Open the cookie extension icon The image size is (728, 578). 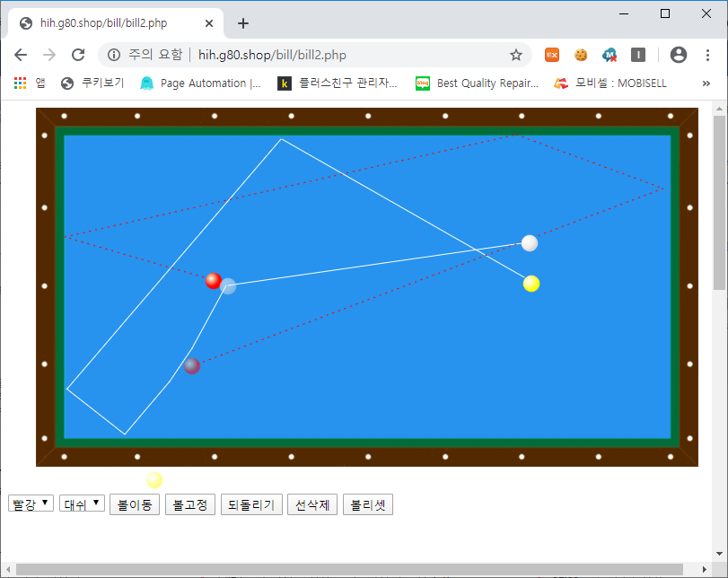[581, 55]
